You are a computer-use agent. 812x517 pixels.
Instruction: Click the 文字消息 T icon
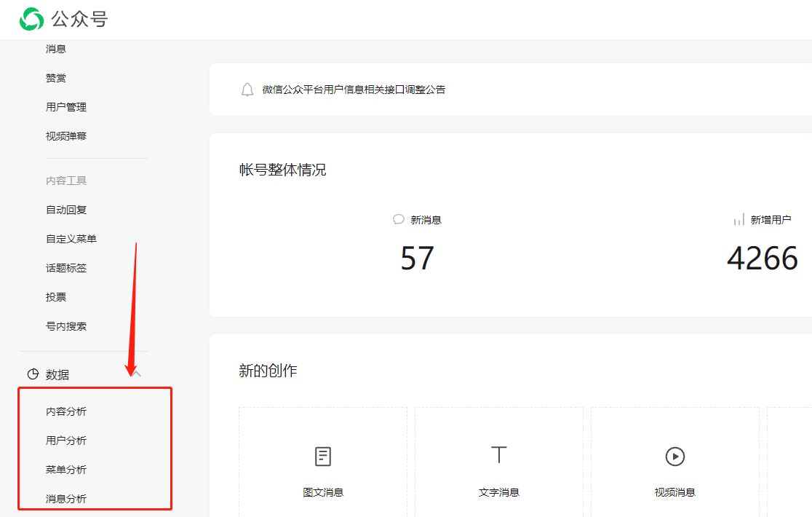498,454
